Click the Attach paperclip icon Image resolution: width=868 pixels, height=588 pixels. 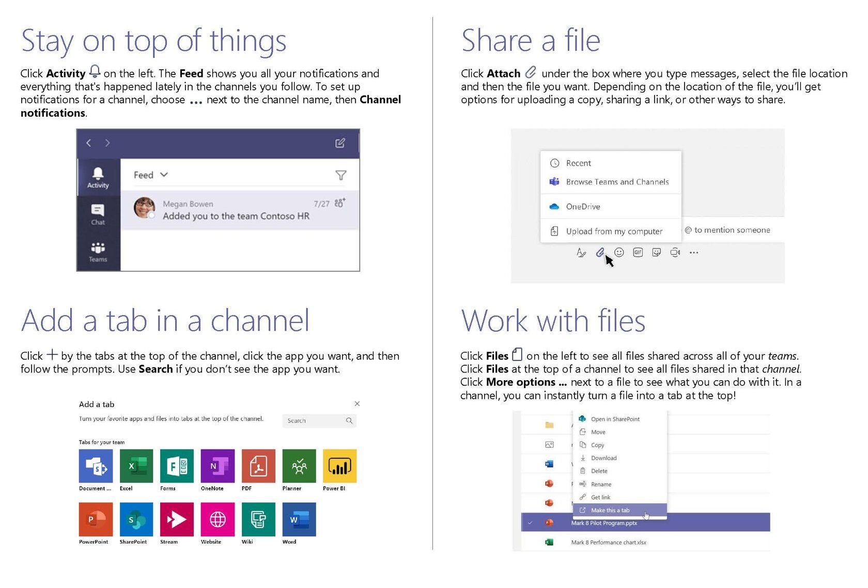pyautogui.click(x=599, y=253)
